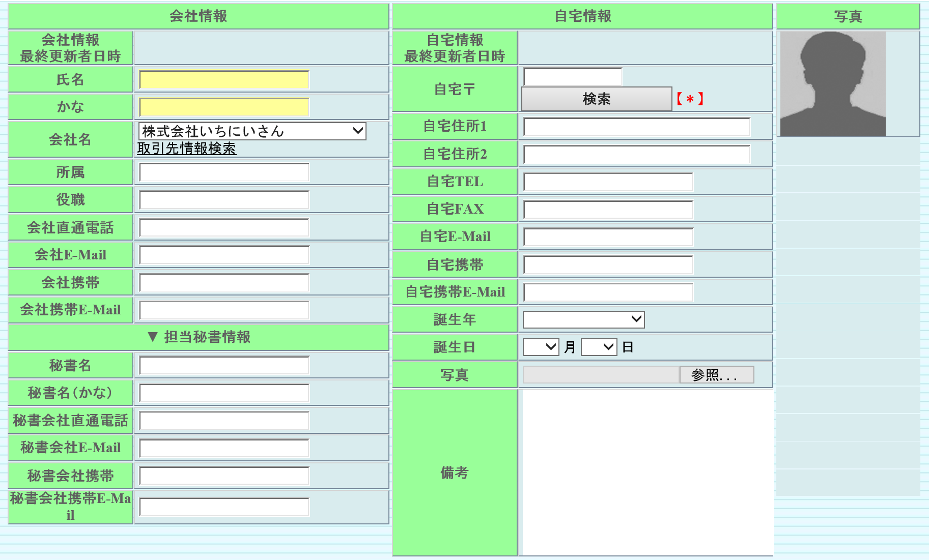Click the 所属 department input field
929x560 pixels.
(224, 172)
